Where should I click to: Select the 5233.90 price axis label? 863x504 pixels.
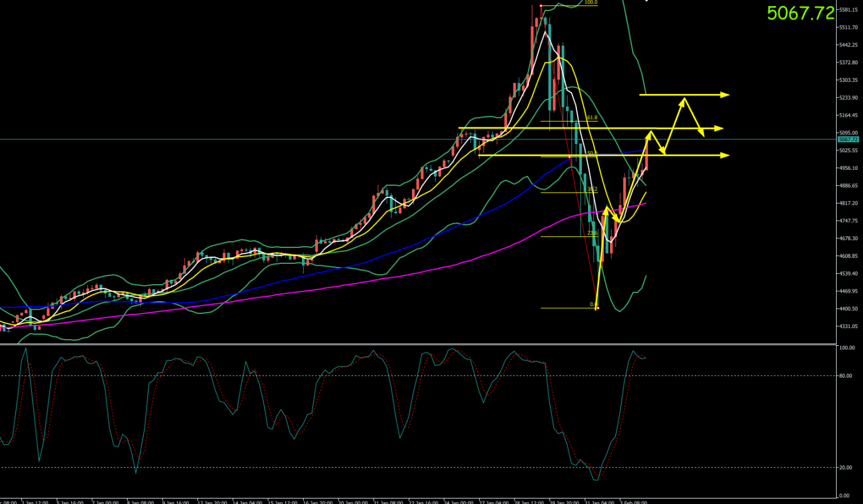pos(848,98)
